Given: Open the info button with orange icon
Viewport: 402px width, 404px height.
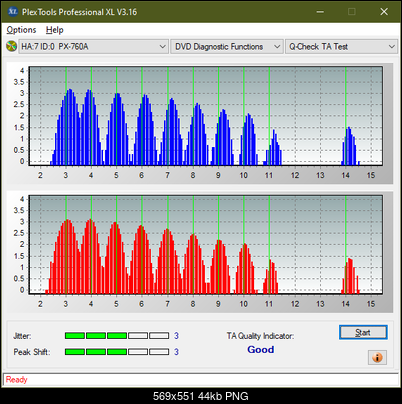Looking at the screenshot, I should (x=377, y=358).
